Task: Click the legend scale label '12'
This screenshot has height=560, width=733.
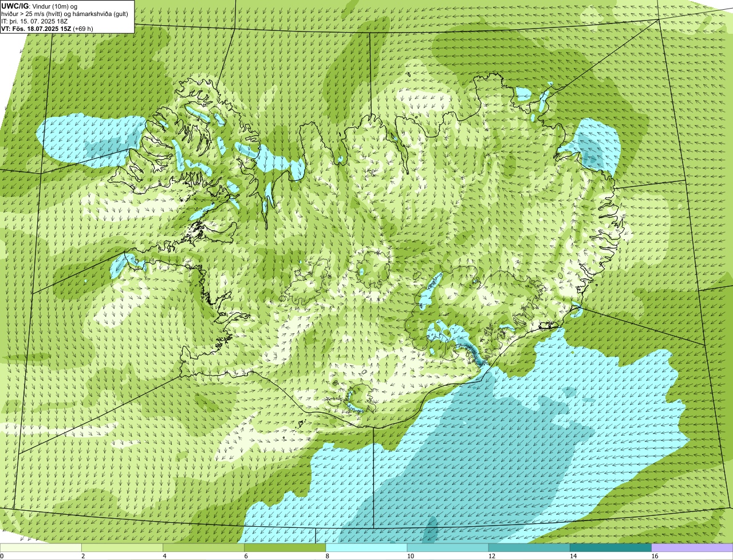Action: click(491, 556)
